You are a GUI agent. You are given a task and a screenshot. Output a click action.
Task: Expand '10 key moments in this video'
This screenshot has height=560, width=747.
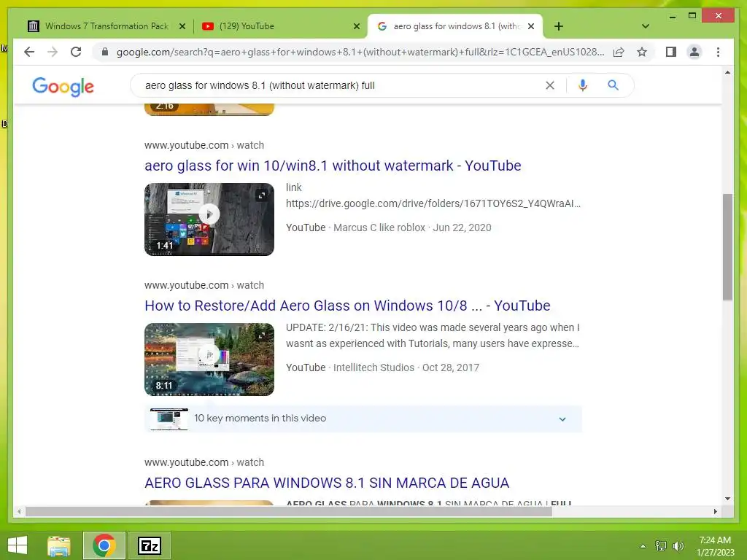pyautogui.click(x=363, y=419)
